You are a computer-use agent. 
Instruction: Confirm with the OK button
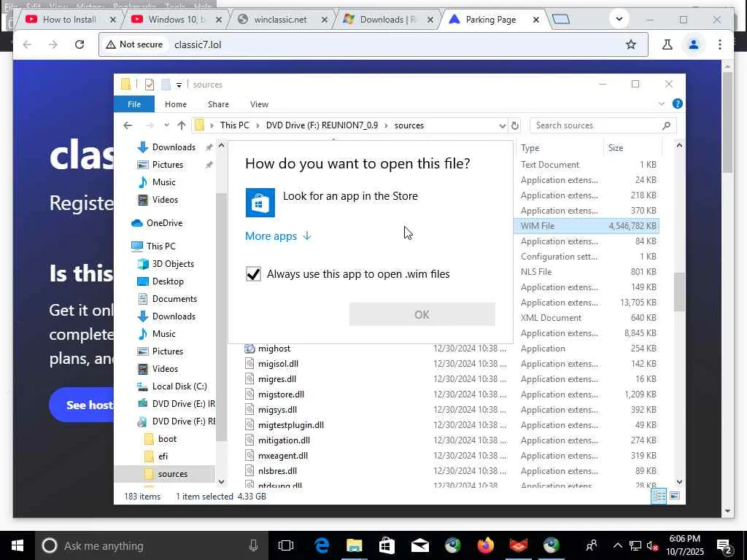[x=422, y=314]
